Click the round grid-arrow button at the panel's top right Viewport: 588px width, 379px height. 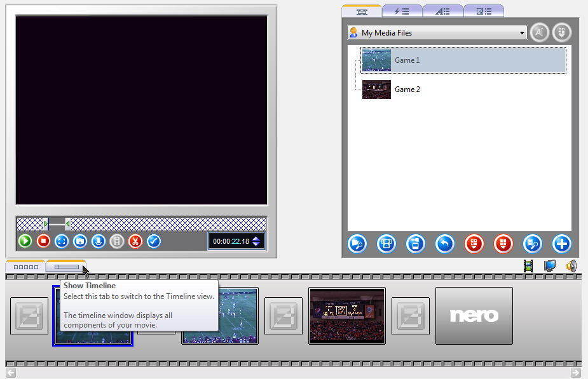(x=561, y=32)
